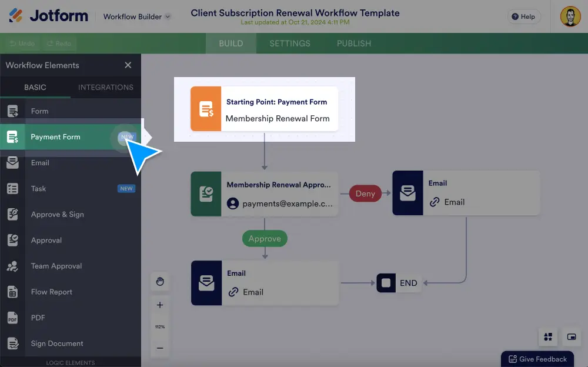Choose the Task element in the sidebar
Screen dimensions: 588x367
[x=39, y=188]
